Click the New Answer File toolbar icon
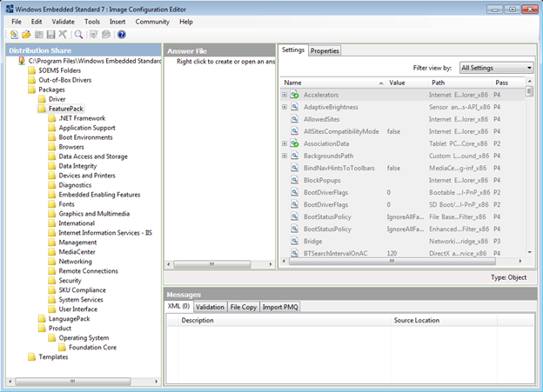 click(14, 35)
